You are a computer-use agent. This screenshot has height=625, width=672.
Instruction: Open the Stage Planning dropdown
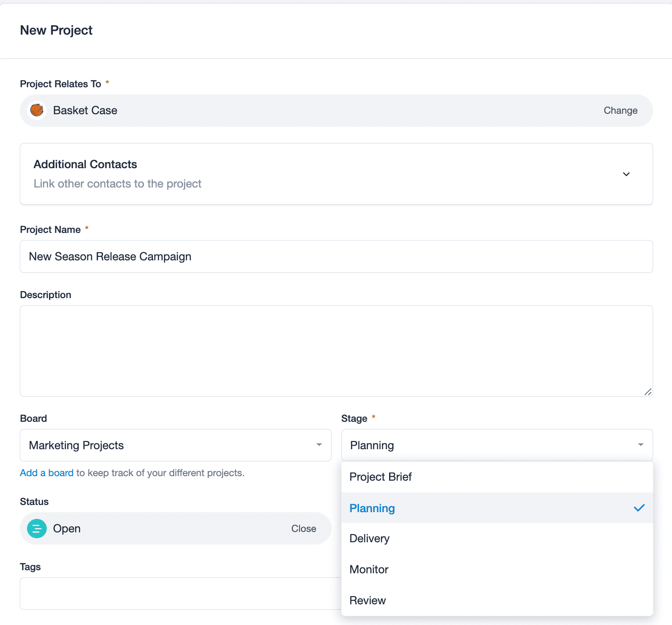(x=497, y=445)
